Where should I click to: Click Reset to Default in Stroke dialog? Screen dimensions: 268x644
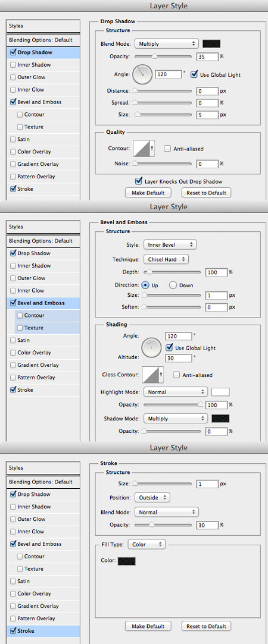pos(206,626)
